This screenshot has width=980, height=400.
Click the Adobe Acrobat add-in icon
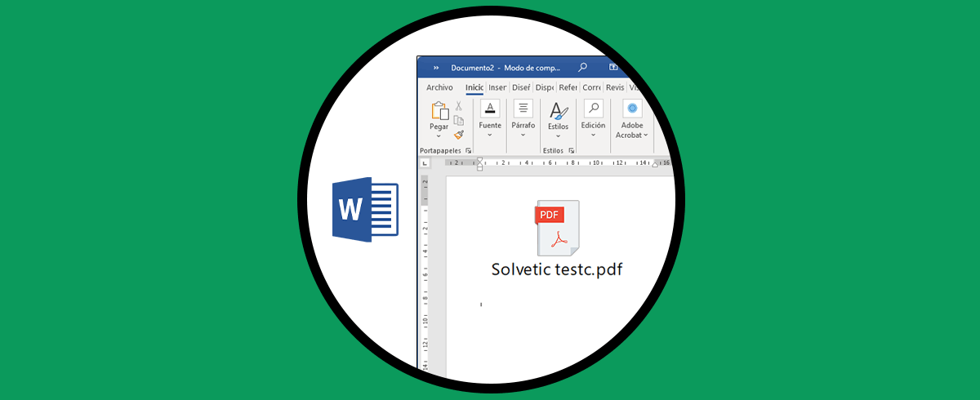632,109
